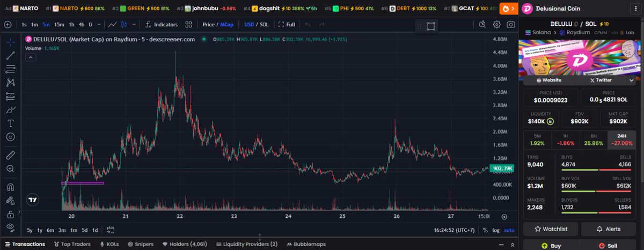Toggle chart between USD and SOL

coord(257,25)
